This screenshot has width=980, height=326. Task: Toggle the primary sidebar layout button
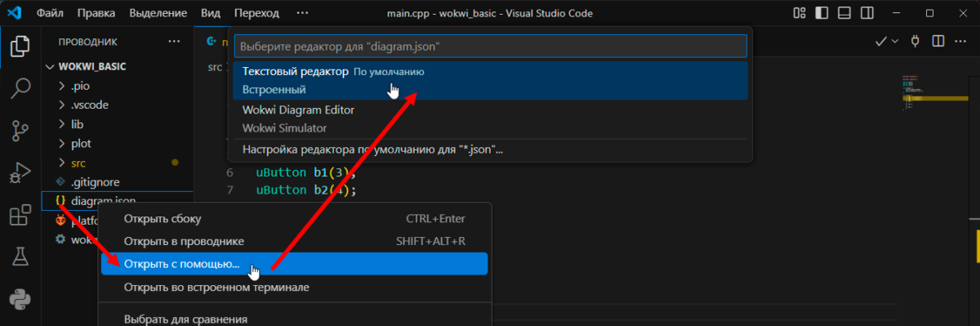(x=821, y=14)
